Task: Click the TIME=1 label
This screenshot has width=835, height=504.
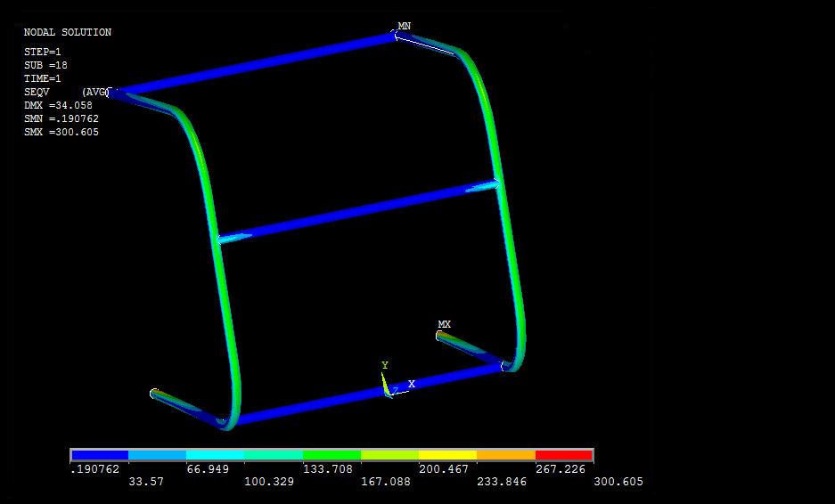Action: point(43,78)
